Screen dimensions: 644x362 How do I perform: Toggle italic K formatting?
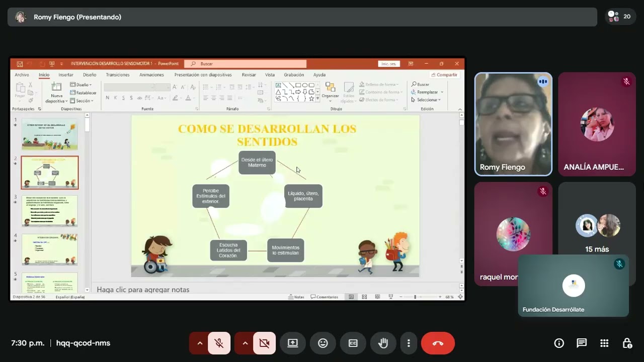coord(115,98)
